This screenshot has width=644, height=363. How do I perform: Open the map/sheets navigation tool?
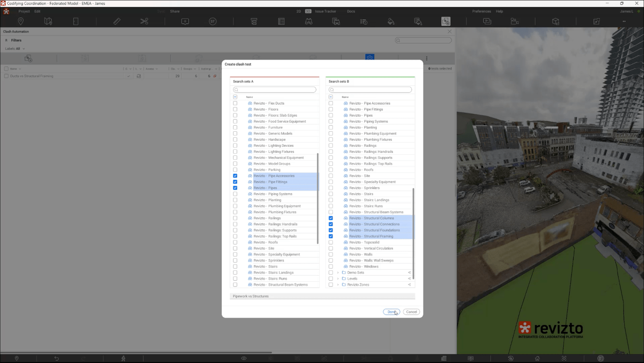click(48, 21)
